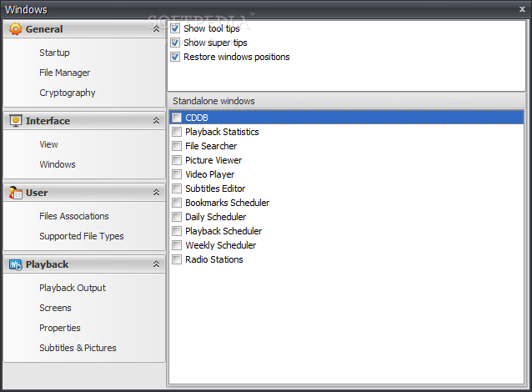The height and width of the screenshot is (392, 532).
Task: Check Playback Statistics standalone window
Action: coord(177,132)
